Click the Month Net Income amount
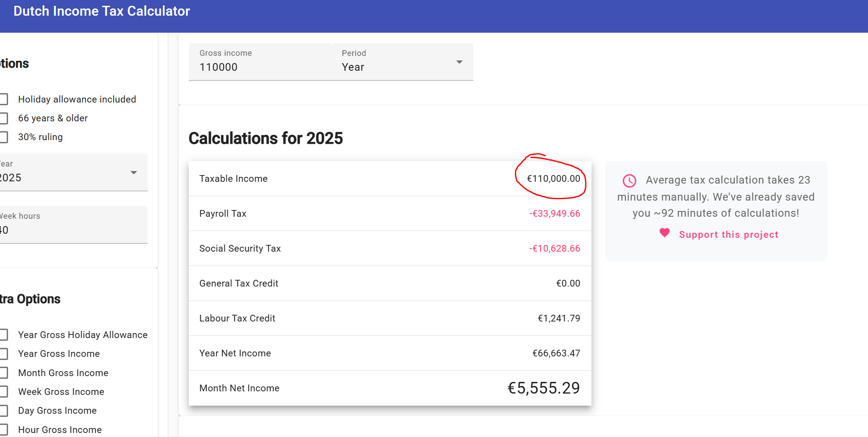This screenshot has height=437, width=868. coord(543,388)
